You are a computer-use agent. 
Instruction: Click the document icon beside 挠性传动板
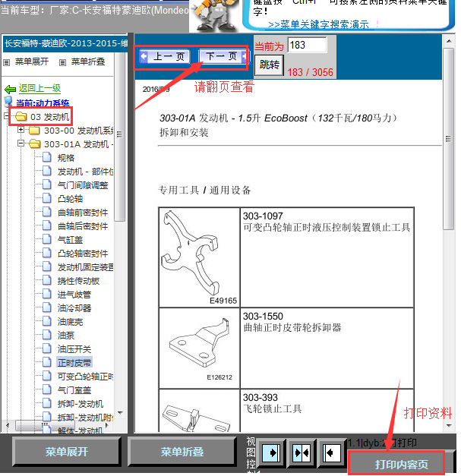point(47,280)
